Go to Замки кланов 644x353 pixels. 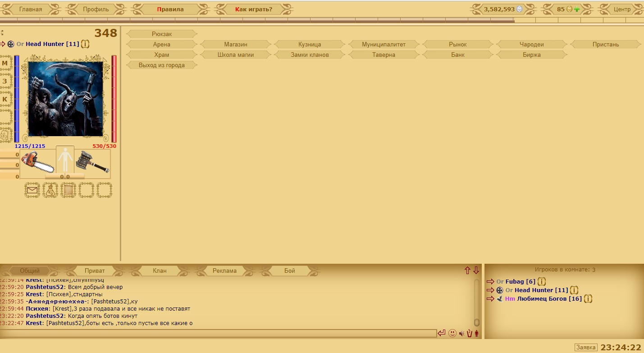tap(310, 55)
